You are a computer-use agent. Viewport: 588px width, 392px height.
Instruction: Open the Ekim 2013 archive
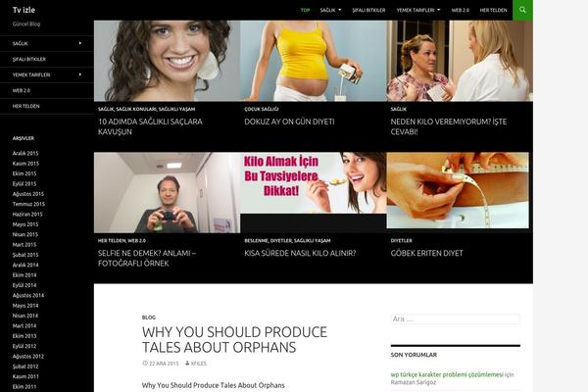(24, 336)
